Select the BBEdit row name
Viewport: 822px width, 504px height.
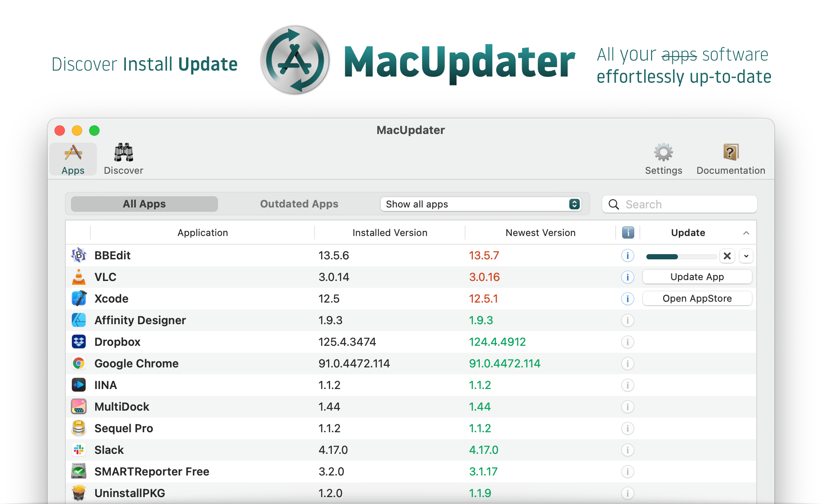click(112, 255)
